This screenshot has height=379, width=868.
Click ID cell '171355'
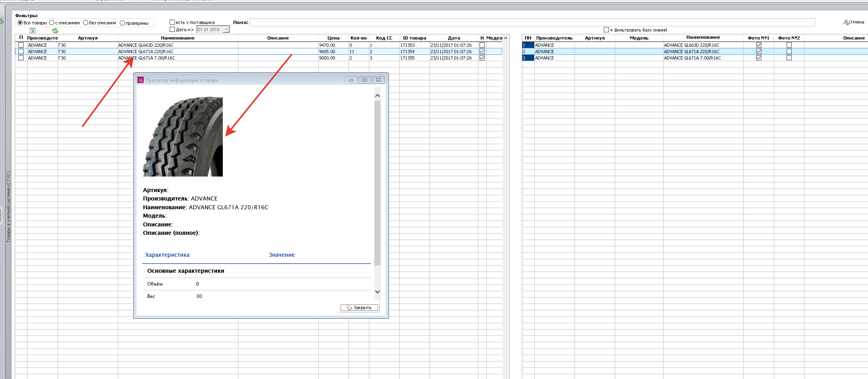pos(414,58)
